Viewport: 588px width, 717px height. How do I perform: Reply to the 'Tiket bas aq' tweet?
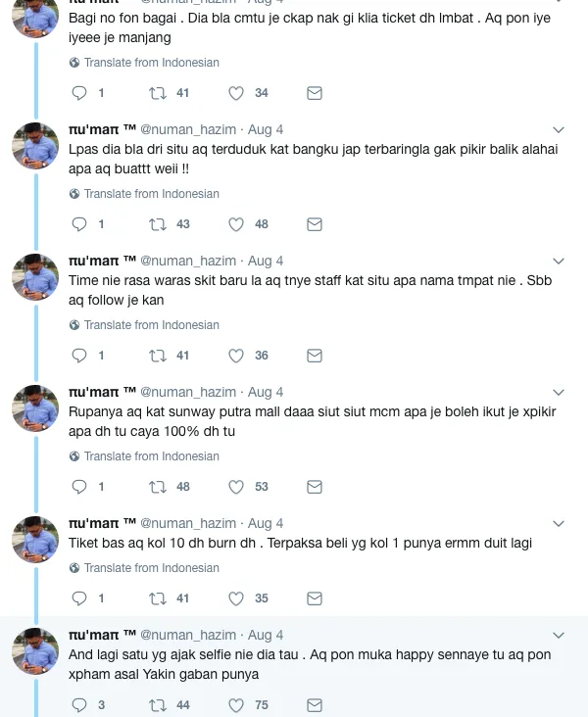click(81, 598)
